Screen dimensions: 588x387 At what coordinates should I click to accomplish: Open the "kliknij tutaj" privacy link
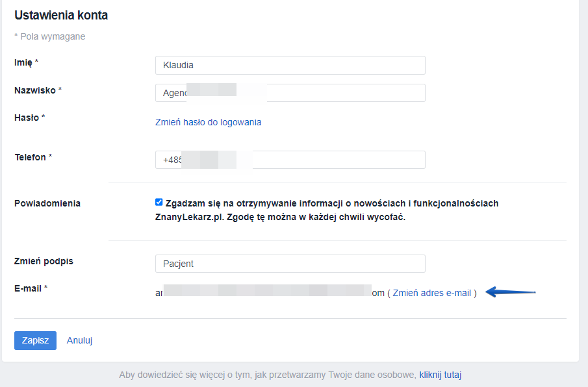tap(440, 375)
